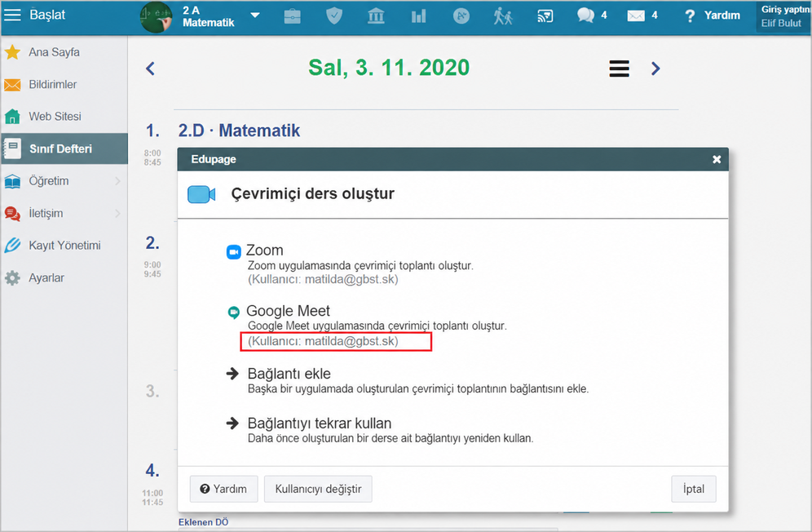This screenshot has height=532, width=812.
Task: Select Sınıf Defteri in sidebar
Action: tap(64, 149)
